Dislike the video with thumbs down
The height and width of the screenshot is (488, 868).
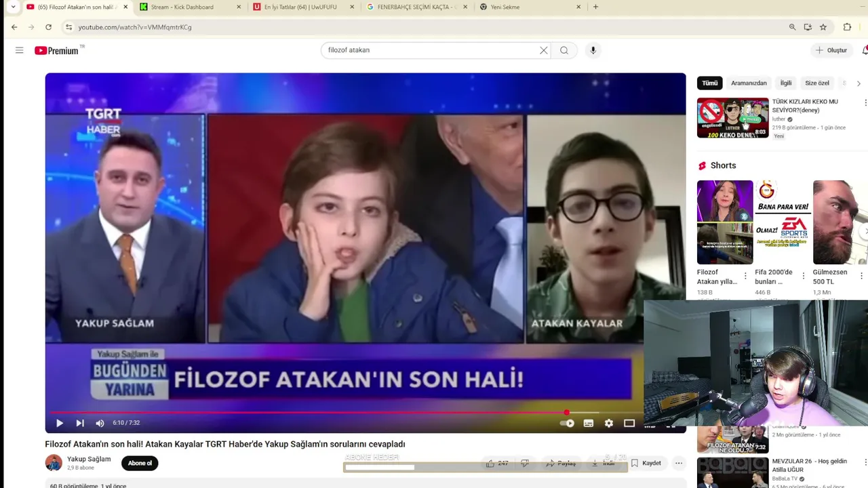[525, 464]
